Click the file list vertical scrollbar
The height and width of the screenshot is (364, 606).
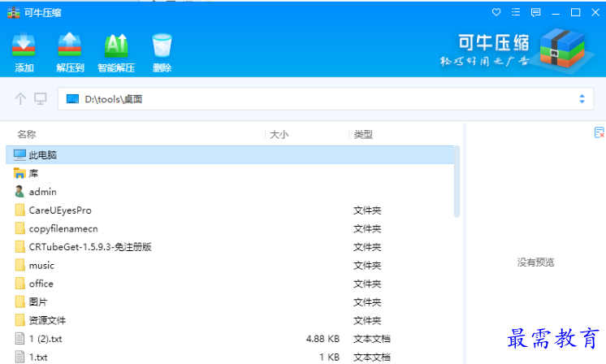(x=457, y=183)
